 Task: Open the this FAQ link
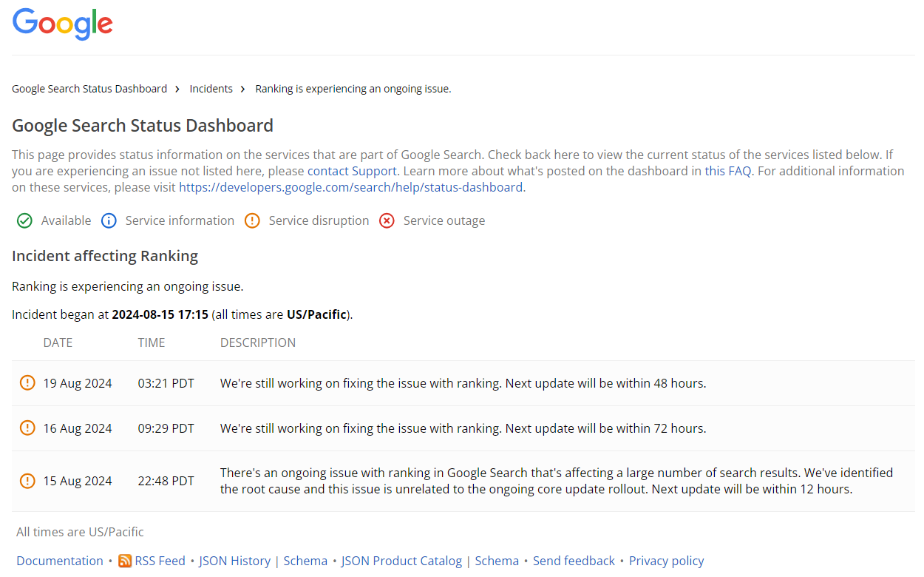tap(728, 171)
